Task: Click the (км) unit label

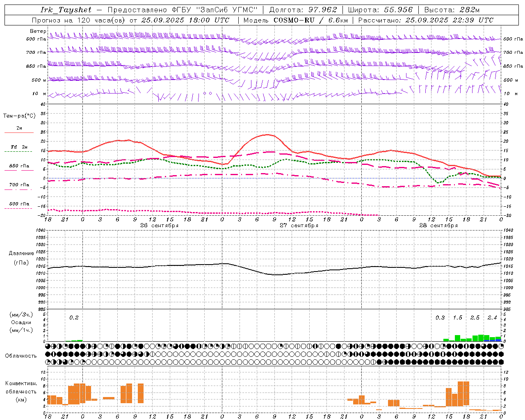Action: 21,399
